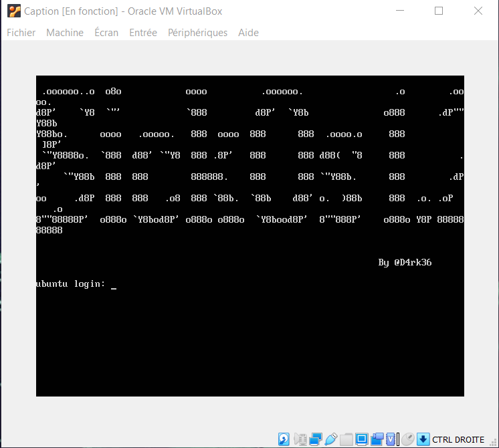Click the video recording status icon
Image resolution: width=499 pixels, height=448 pixels.
pos(377,439)
